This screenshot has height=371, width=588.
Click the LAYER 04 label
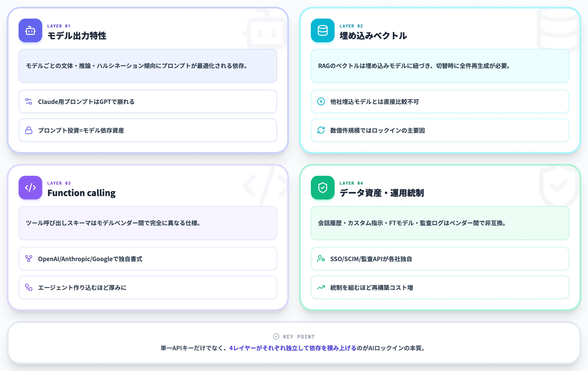click(x=351, y=183)
